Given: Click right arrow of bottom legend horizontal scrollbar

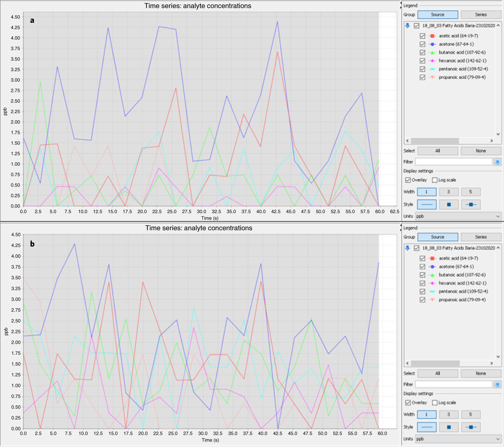Looking at the screenshot, I should [492, 363].
